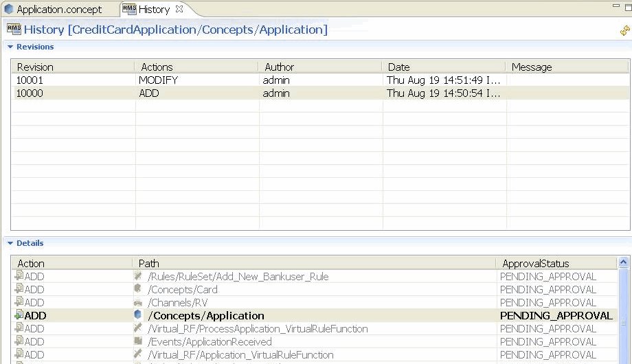
Task: Click the /Concepts/Card concept icon
Action: click(x=138, y=289)
